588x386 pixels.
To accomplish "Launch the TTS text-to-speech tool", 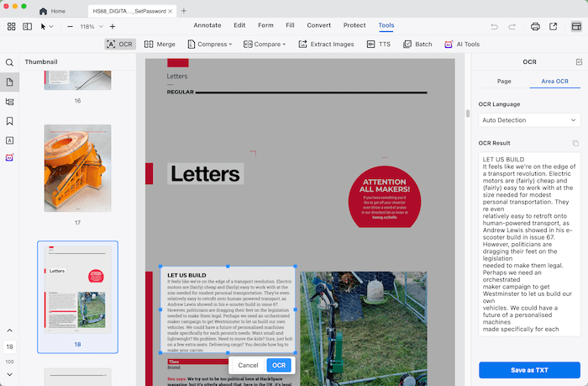I will 378,44.
